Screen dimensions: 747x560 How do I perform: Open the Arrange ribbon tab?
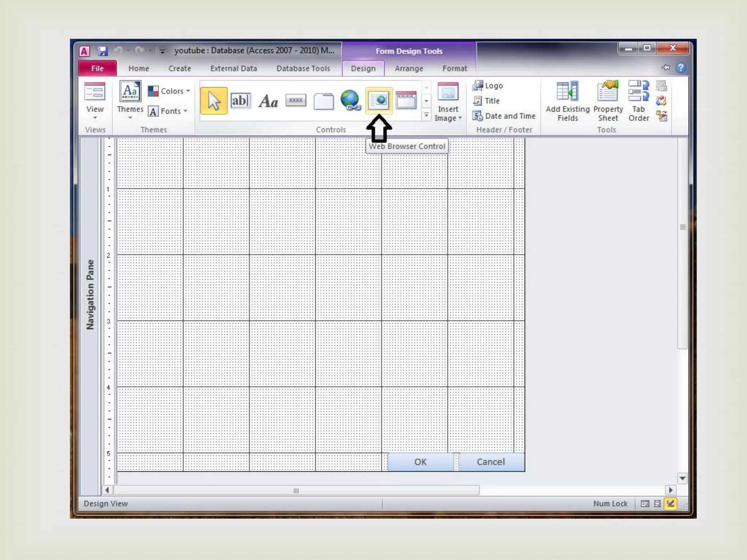pos(409,69)
